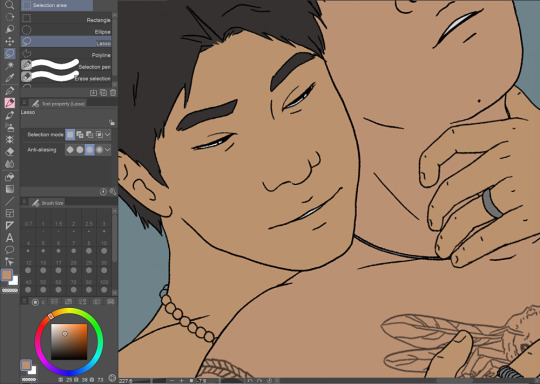This screenshot has width=540, height=384.
Task: Select the pink-highlighted Pencil tool
Action: [10, 103]
